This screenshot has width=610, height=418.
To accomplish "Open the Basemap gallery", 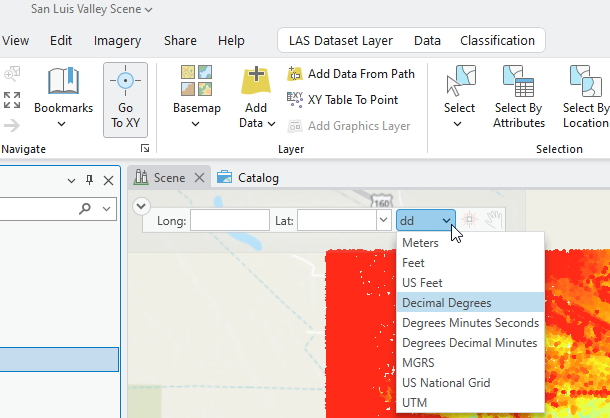I will [x=196, y=97].
